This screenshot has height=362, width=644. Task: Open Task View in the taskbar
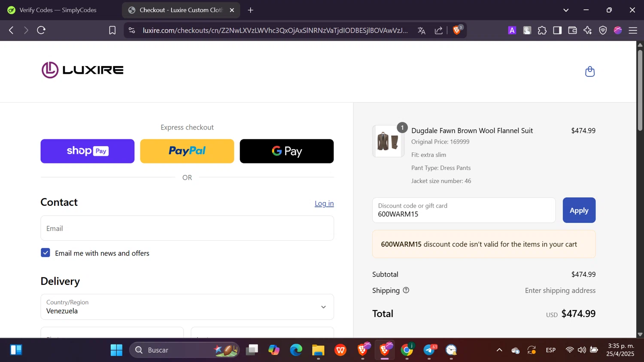pos(252,350)
